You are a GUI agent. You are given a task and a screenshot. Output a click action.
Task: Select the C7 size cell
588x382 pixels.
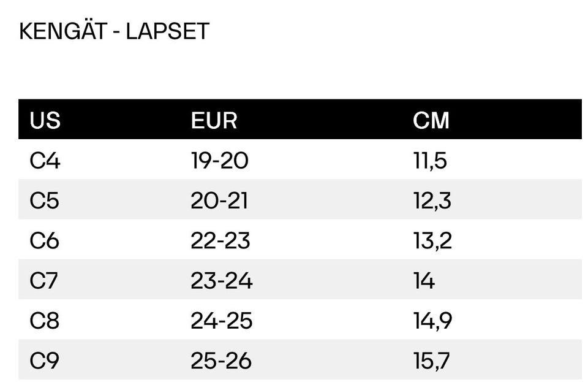(x=44, y=280)
